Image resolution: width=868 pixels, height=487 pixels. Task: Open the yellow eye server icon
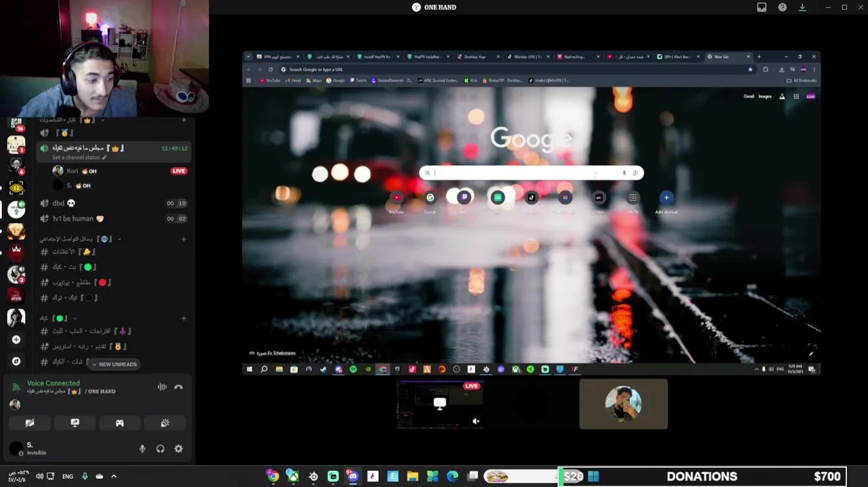16,187
